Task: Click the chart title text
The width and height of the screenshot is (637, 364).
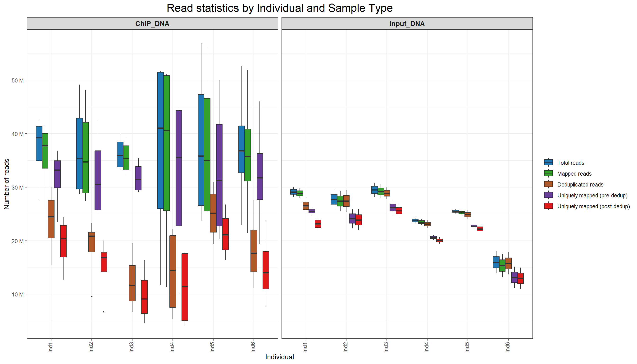Action: coord(279,8)
